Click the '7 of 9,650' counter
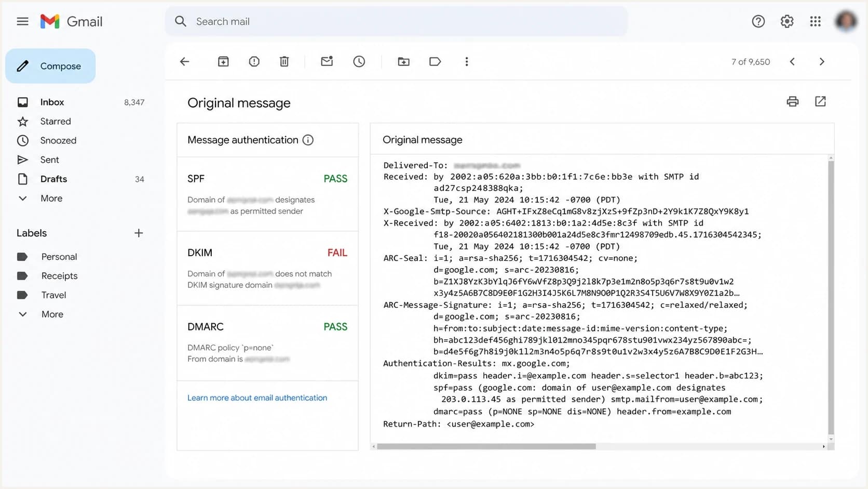This screenshot has height=489, width=868. 751,62
